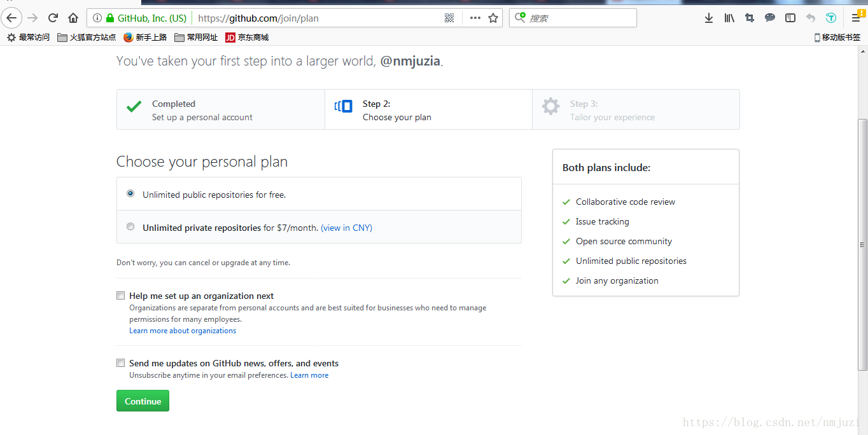Screen dimensions: 868x435
Task: Click the Join any organization text
Action: 617,280
